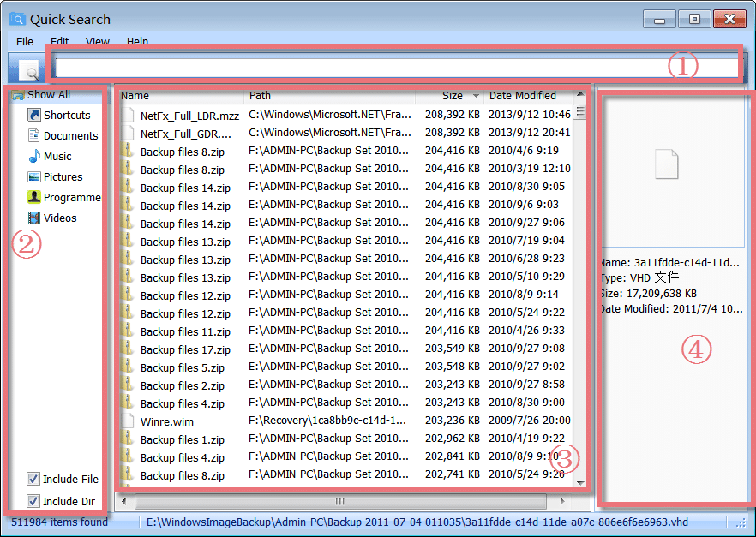Select the Pictures filter icon
This screenshot has width=756, height=537.
pos(33,176)
